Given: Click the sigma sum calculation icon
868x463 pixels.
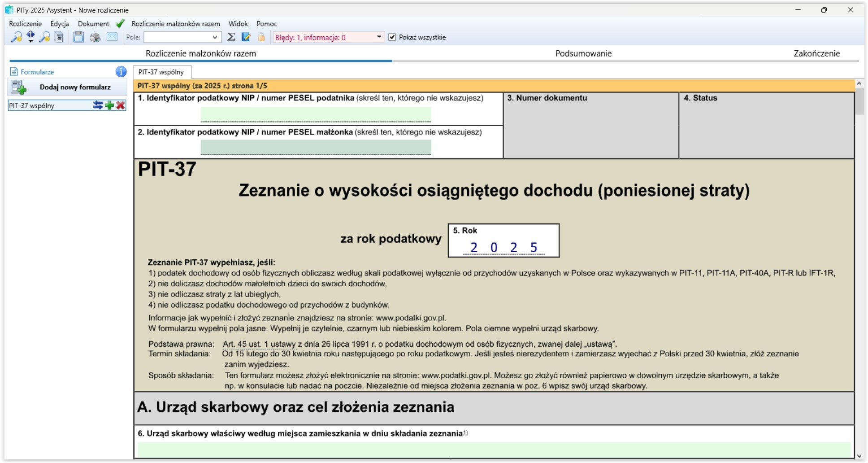Looking at the screenshot, I should 231,37.
